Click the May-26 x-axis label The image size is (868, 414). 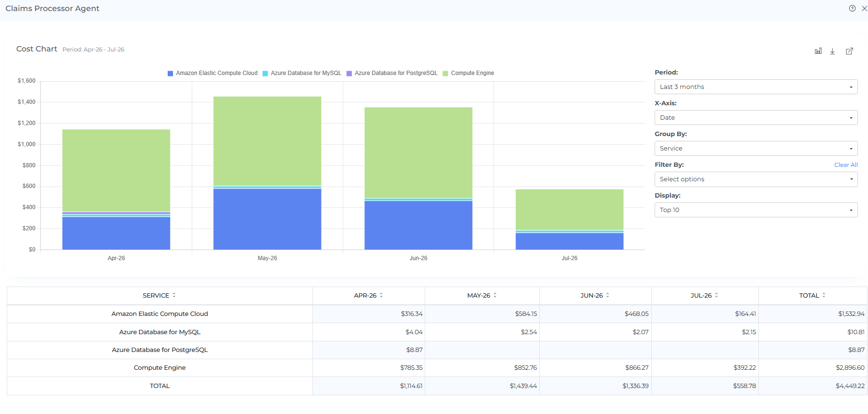(x=267, y=258)
